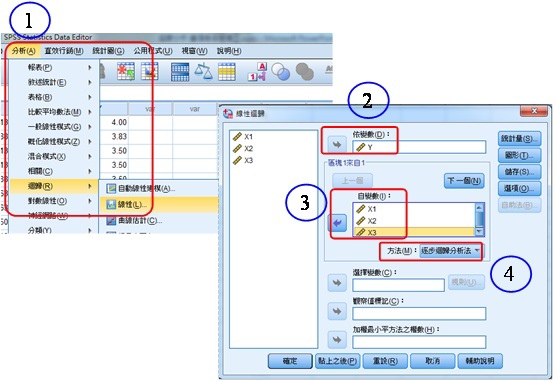Screen dimensions: 556x381
Task: Click the 統計量(S)... button
Action: pyautogui.click(x=519, y=138)
